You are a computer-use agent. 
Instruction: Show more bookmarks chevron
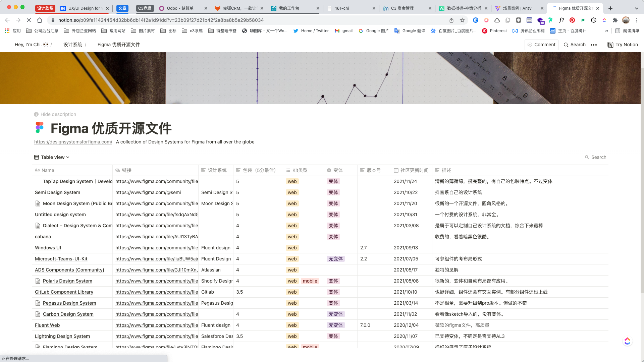click(x=606, y=31)
